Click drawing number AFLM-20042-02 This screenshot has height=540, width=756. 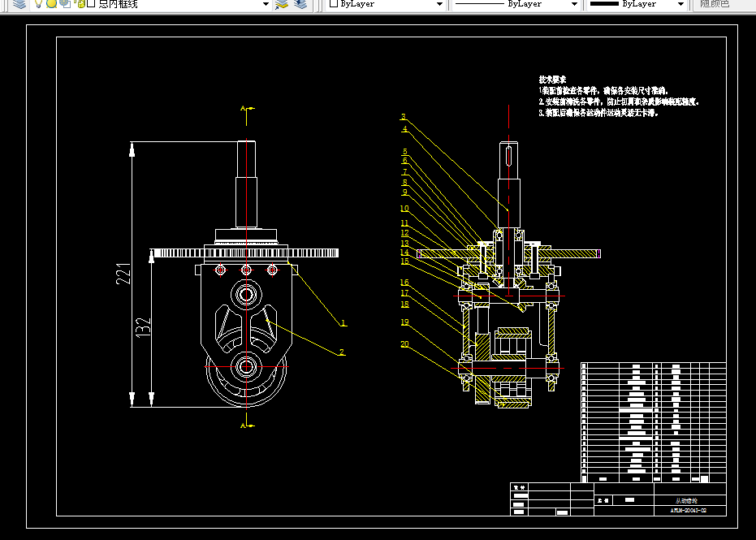689,511
